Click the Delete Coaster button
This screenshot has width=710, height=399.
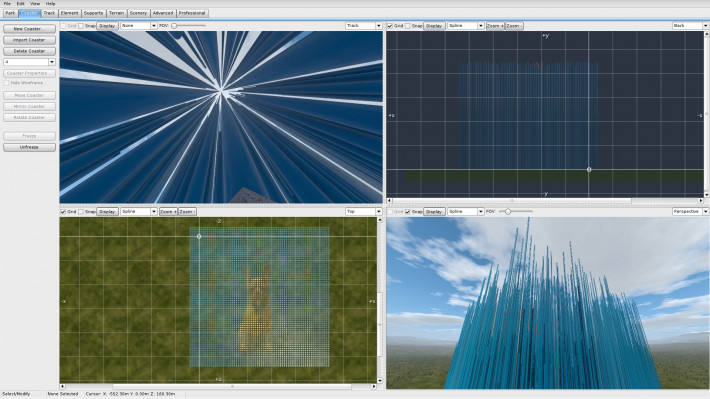coord(29,51)
